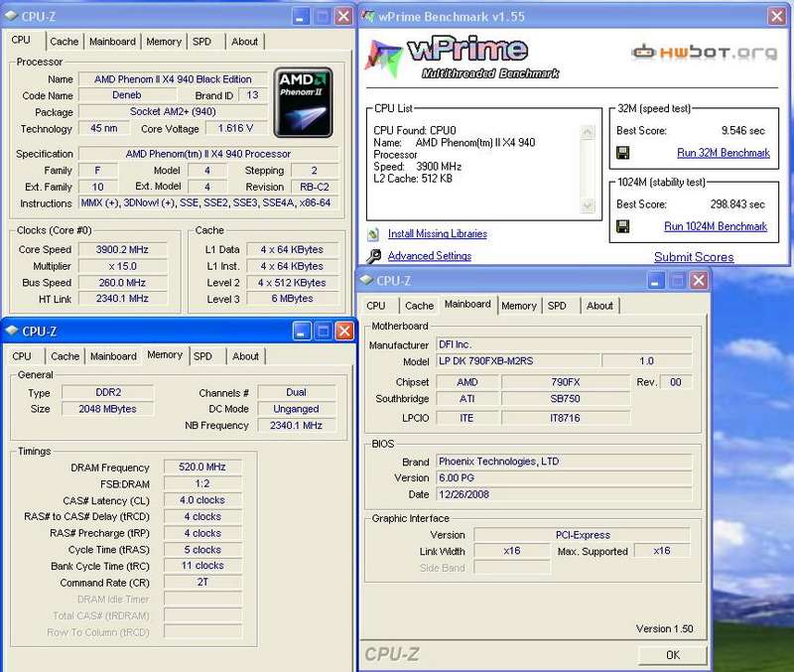Click the AMD Phenom II processor logo
The width and height of the screenshot is (794, 672).
(x=304, y=103)
